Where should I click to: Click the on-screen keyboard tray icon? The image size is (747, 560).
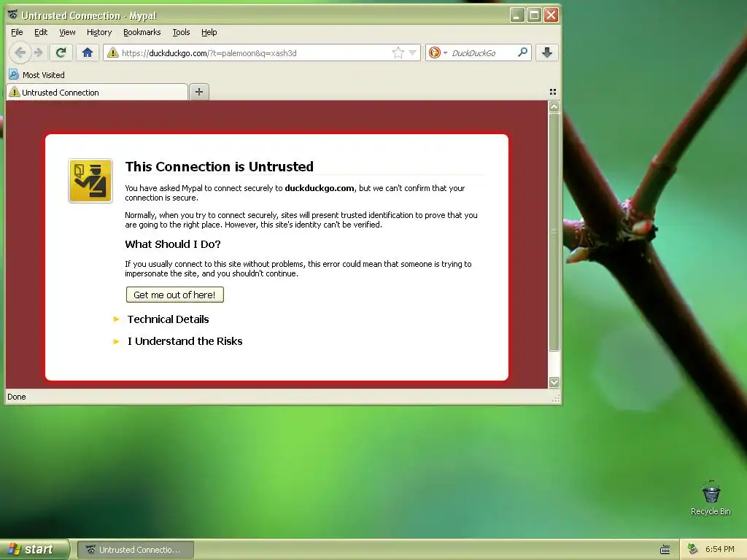(x=665, y=550)
